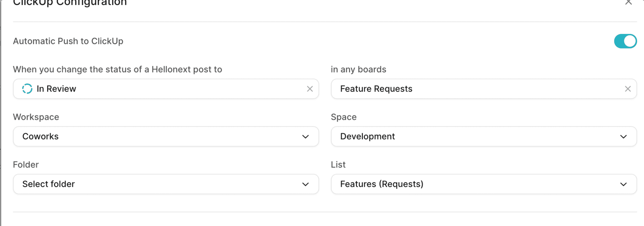Click the Folder dropdown chevron arrow

pos(305,184)
